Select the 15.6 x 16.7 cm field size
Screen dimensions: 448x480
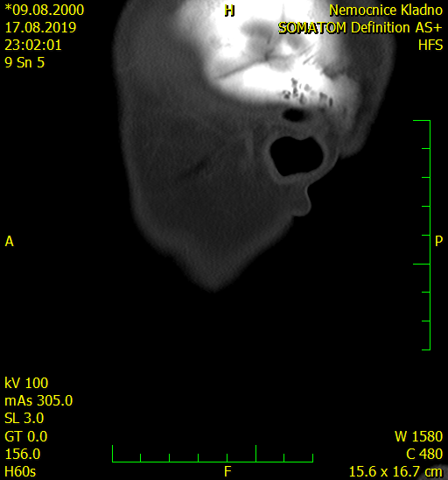pyautogui.click(x=395, y=472)
